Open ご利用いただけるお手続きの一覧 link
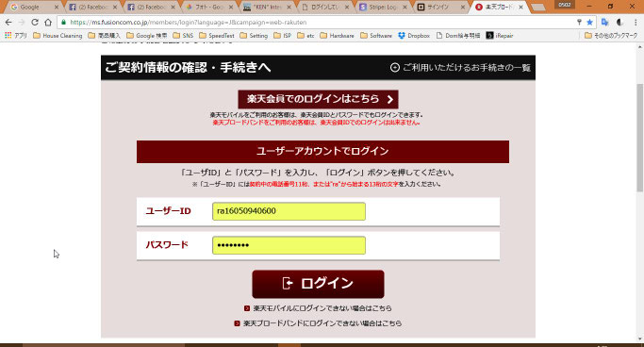The width and height of the screenshot is (644, 347). 466,68
